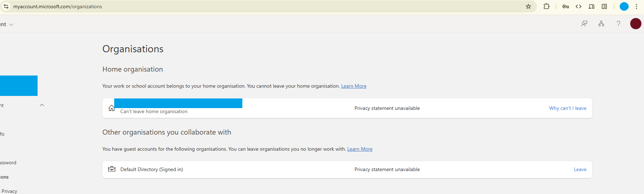Select the password item in the sidebar

click(8, 163)
